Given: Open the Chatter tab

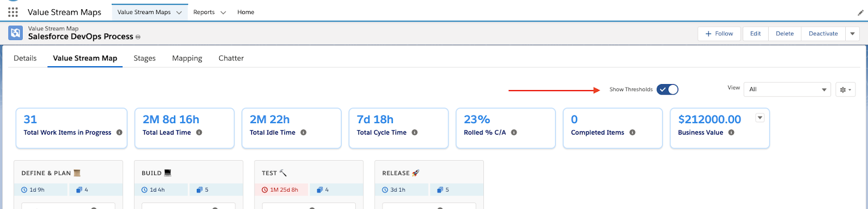Looking at the screenshot, I should [x=231, y=58].
